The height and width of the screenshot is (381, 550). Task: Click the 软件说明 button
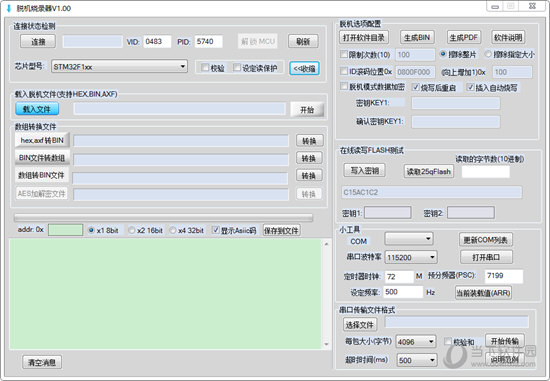tap(508, 37)
